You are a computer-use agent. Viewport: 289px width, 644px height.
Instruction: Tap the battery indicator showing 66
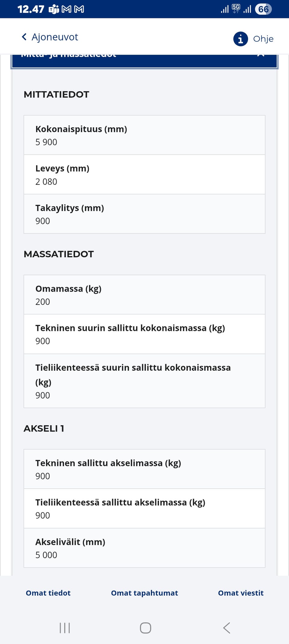pos(263,9)
